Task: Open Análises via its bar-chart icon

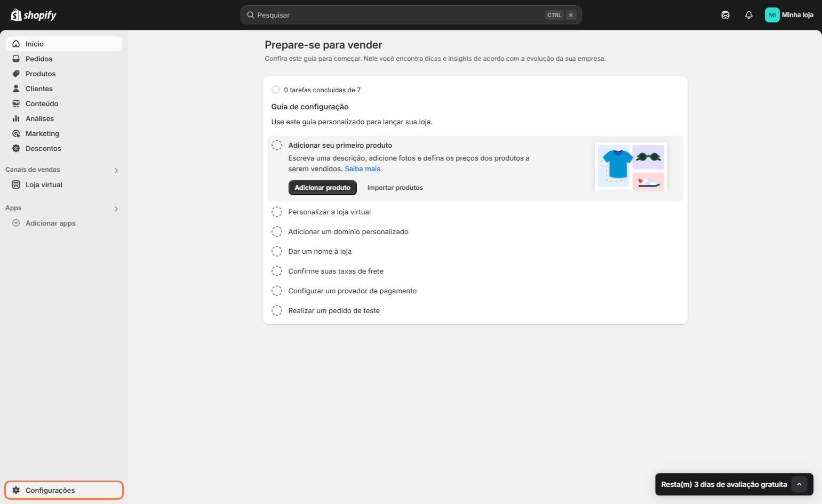Action: (16, 118)
